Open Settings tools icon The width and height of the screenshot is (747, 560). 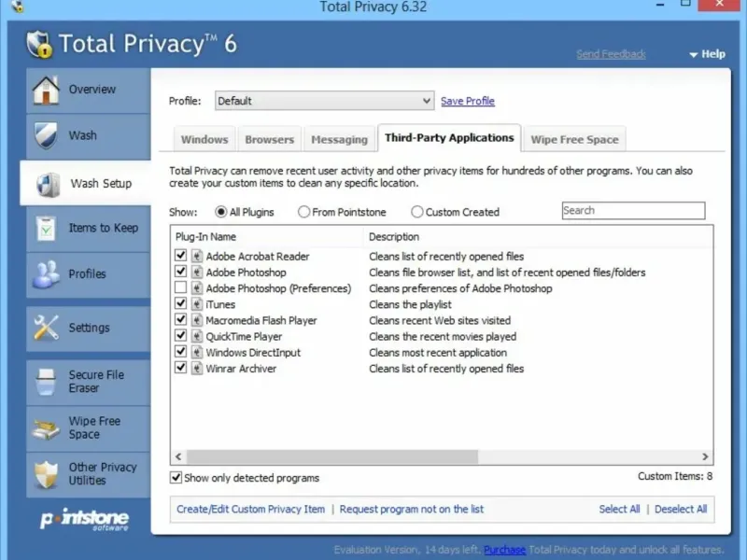coord(46,328)
